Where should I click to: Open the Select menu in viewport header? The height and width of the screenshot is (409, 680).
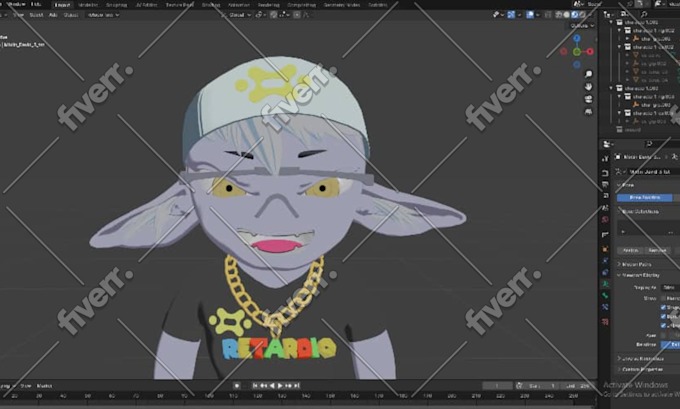(36, 15)
